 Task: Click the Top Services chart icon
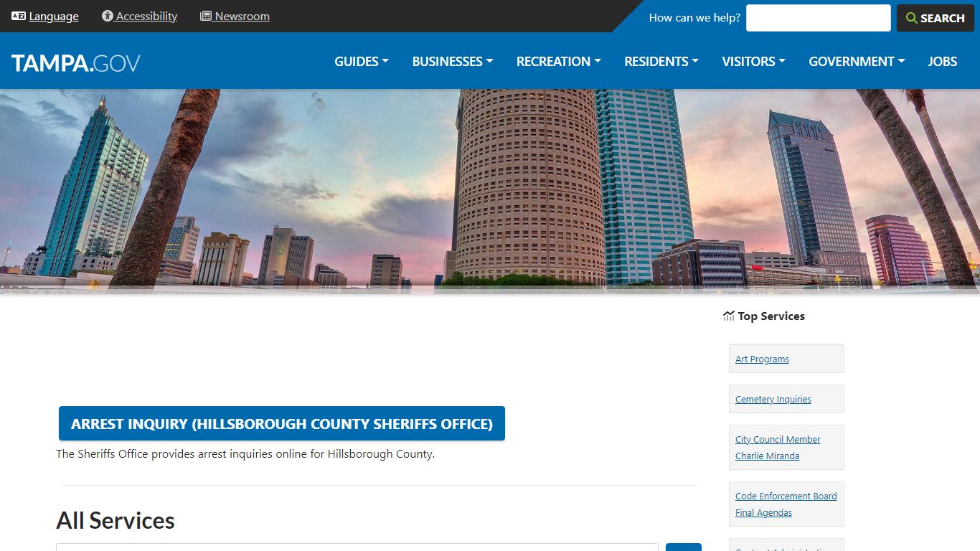point(729,316)
